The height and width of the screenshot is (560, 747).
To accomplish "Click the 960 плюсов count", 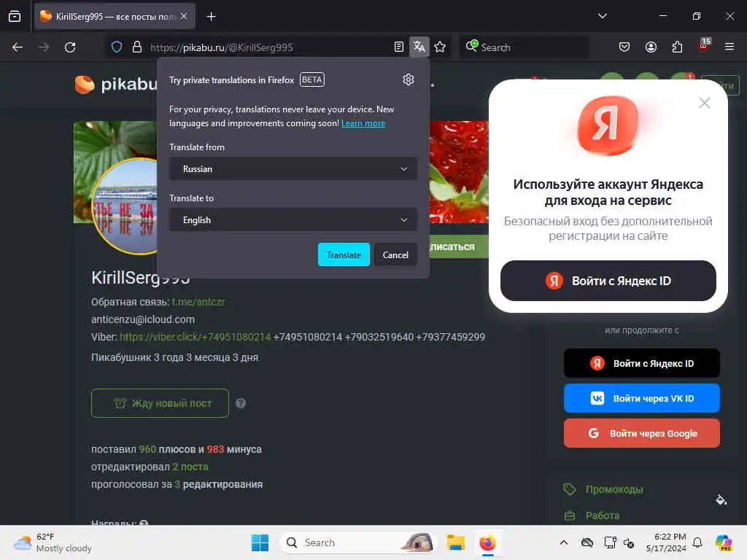I will click(x=147, y=449).
